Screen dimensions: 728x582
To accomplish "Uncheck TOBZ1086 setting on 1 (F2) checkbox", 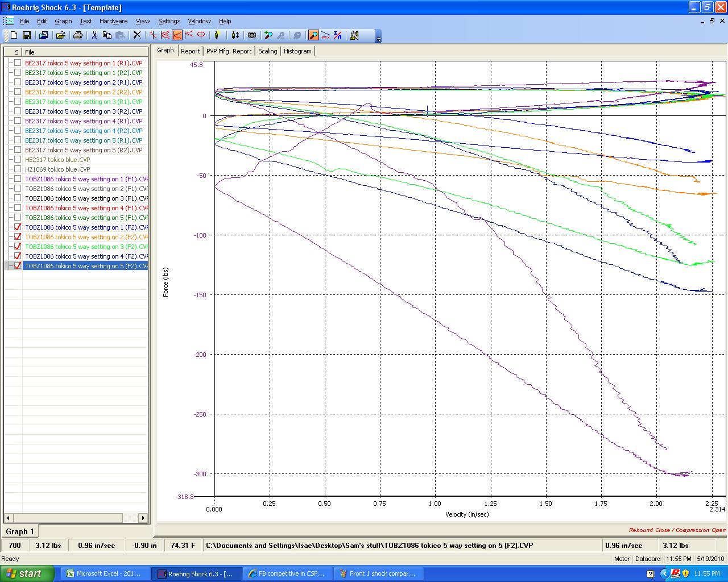I will 18,227.
